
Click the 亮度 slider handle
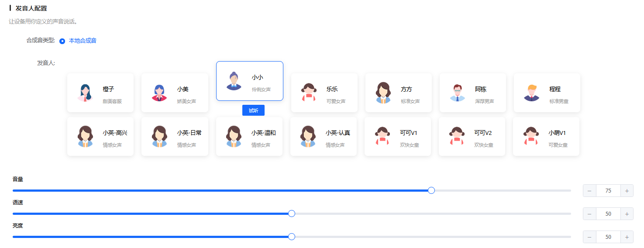[x=292, y=237]
